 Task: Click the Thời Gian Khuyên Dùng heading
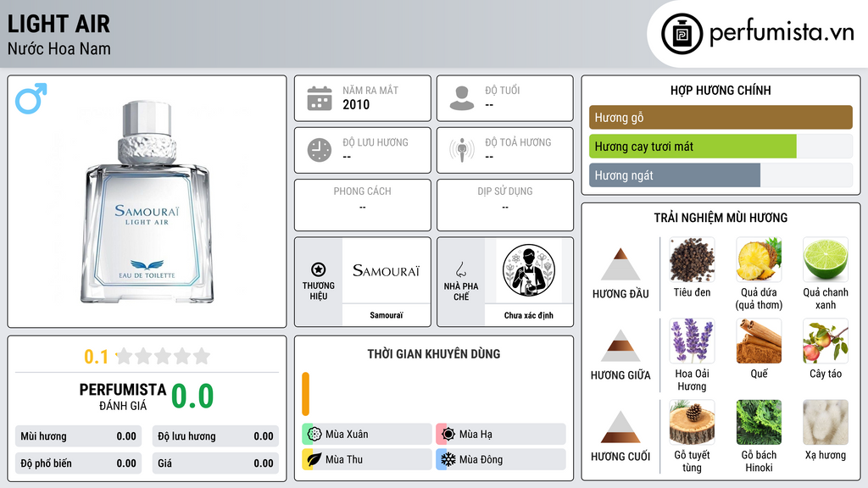[x=434, y=354]
